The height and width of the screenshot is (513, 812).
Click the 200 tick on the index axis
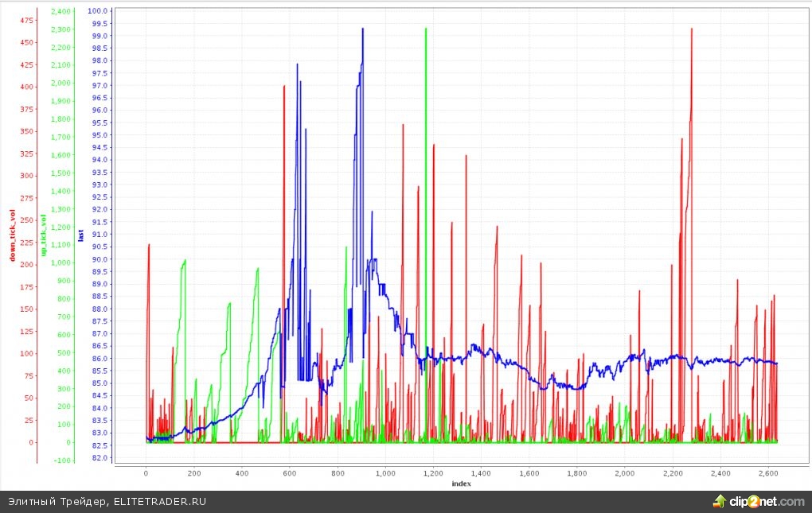point(193,472)
